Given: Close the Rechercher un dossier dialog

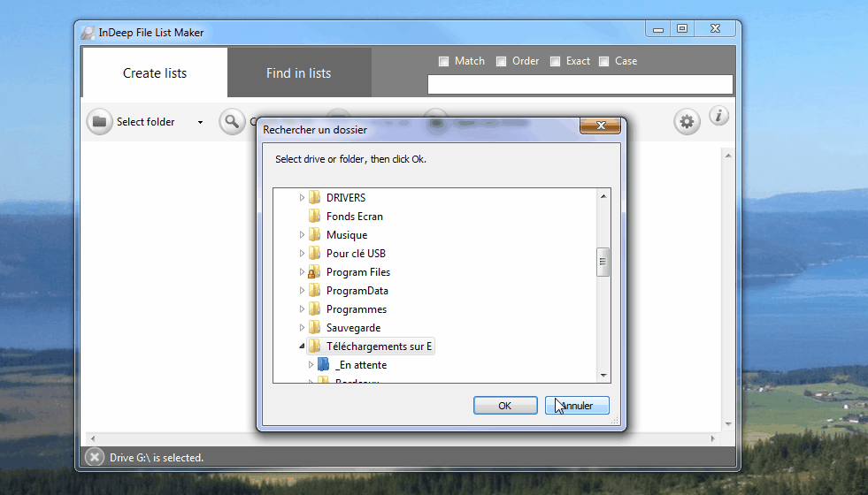Looking at the screenshot, I should point(600,126).
